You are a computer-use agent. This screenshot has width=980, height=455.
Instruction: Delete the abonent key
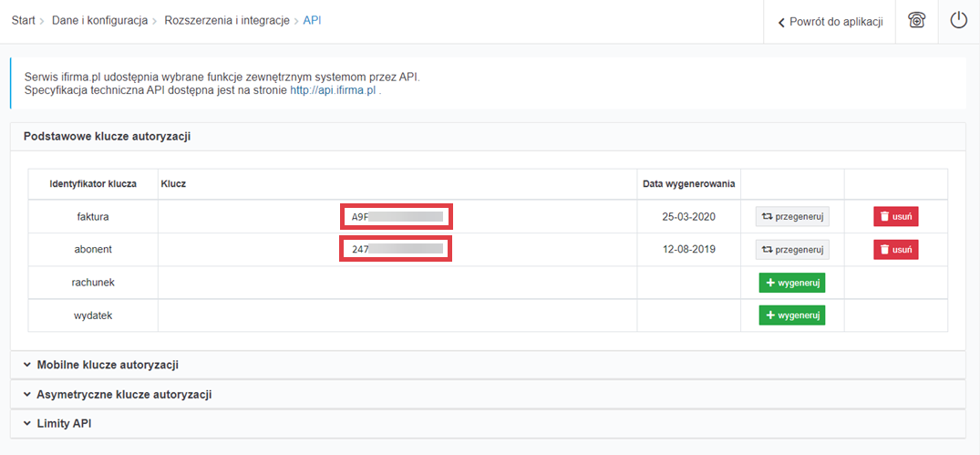895,250
